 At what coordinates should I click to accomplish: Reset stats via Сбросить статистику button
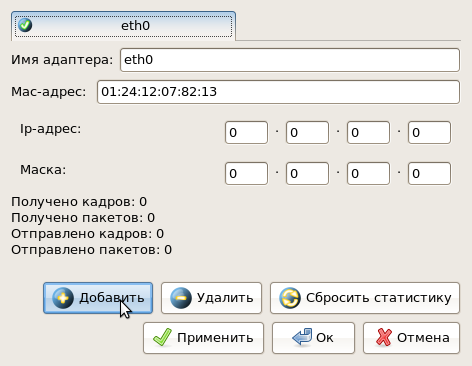click(x=365, y=298)
